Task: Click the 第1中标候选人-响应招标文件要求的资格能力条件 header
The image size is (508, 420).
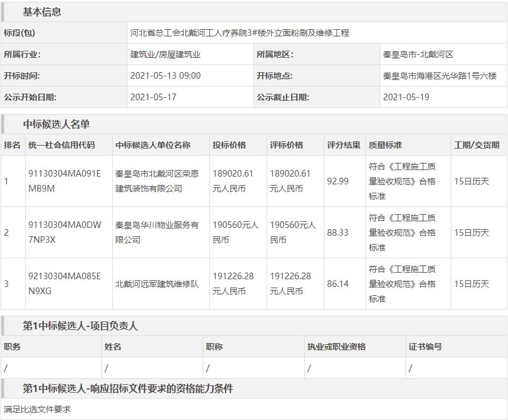Action: (128, 388)
